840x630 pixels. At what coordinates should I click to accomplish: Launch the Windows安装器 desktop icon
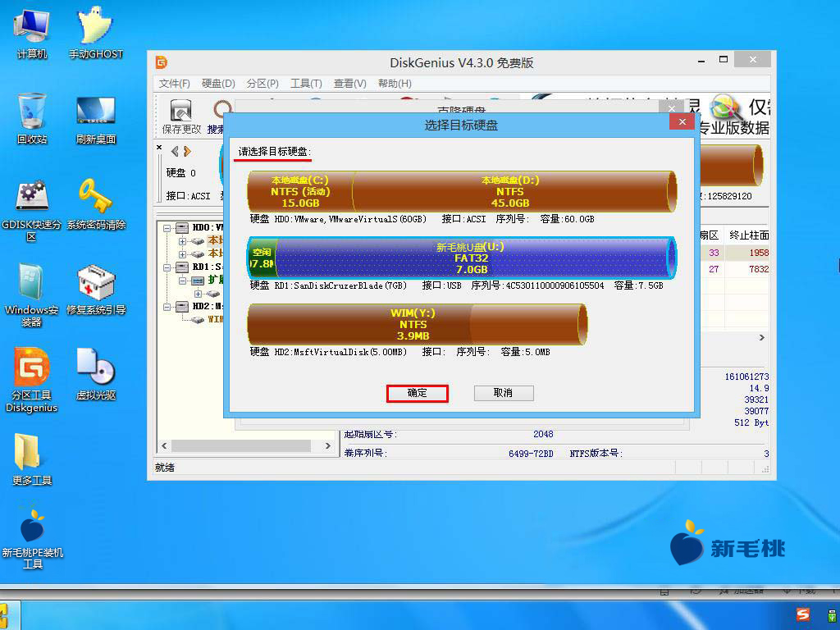pos(32,295)
